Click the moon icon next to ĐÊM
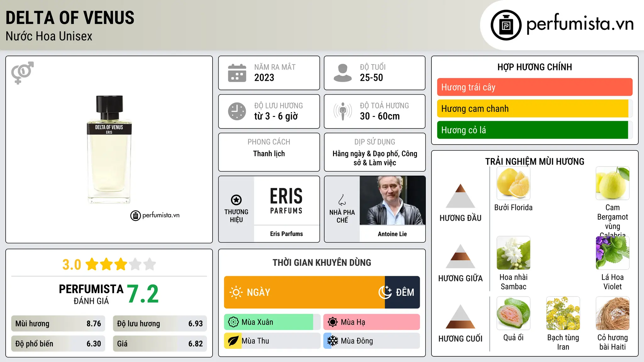644x362 pixels. click(385, 292)
